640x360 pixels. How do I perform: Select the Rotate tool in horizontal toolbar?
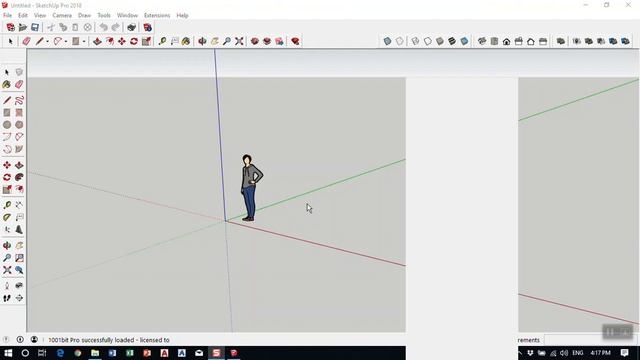point(134,41)
